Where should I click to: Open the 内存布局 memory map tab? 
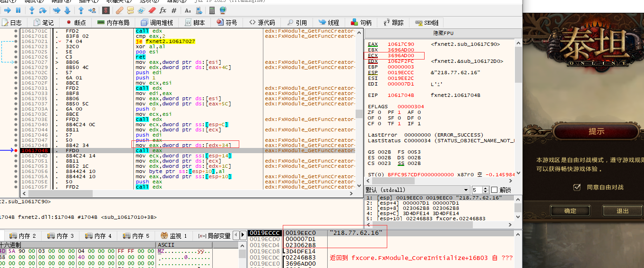(113, 23)
